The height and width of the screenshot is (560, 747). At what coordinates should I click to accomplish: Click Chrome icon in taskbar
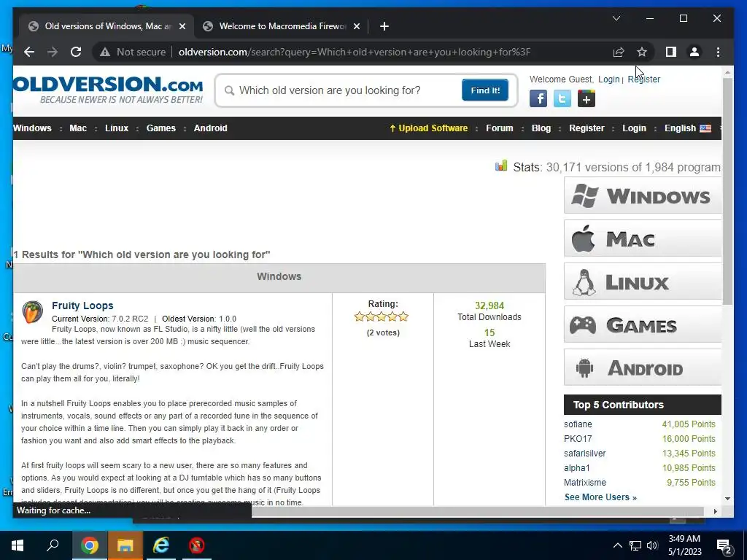pyautogui.click(x=89, y=545)
